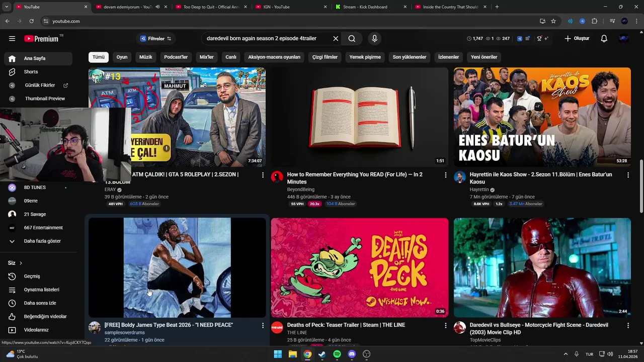Open options menu for Deaths of Peck video
Viewport: 644px width, 362px height.
click(445, 326)
